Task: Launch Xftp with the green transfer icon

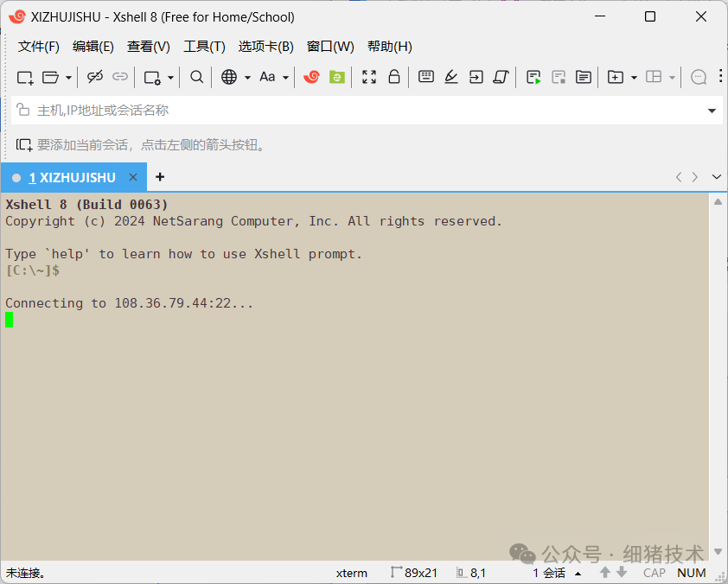Action: click(336, 77)
